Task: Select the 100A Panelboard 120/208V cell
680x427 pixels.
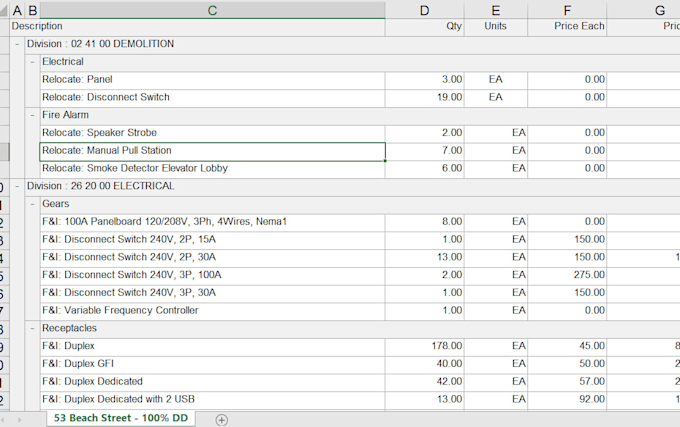Action: pos(212,222)
